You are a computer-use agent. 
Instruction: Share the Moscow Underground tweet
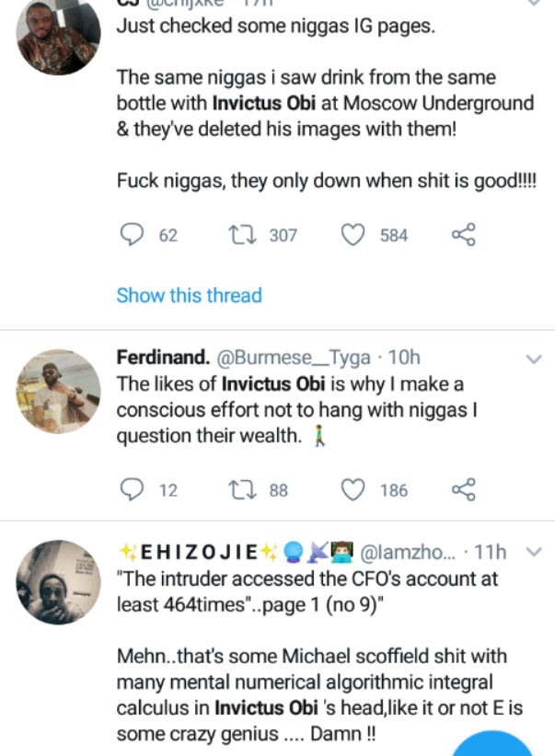pos(464,235)
